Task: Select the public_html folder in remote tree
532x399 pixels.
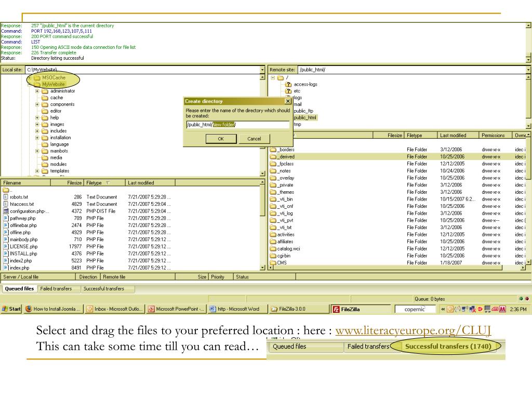Action: coord(304,118)
